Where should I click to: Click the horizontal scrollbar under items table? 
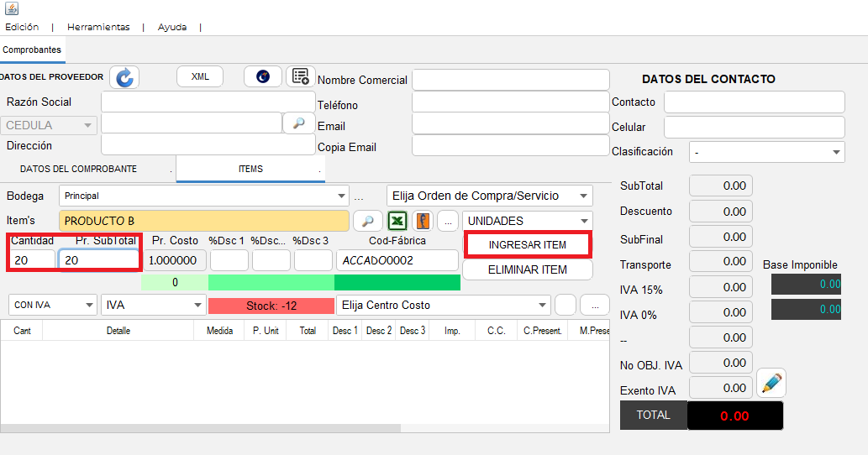tap(200, 428)
